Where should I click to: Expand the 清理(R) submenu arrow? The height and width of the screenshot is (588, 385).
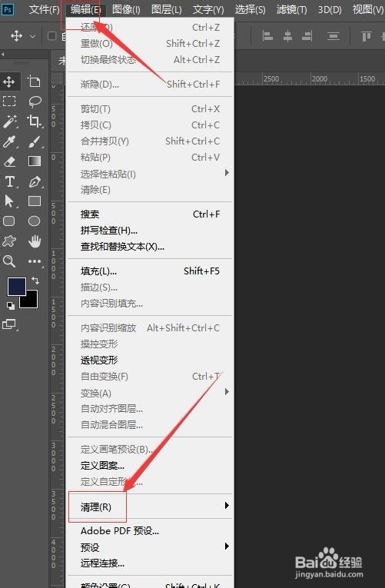(227, 506)
